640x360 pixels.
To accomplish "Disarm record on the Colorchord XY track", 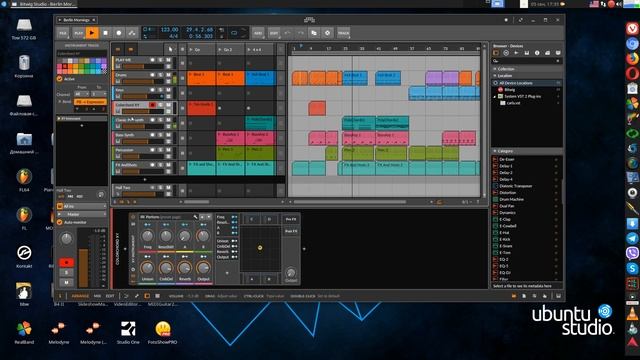I will coord(153,105).
